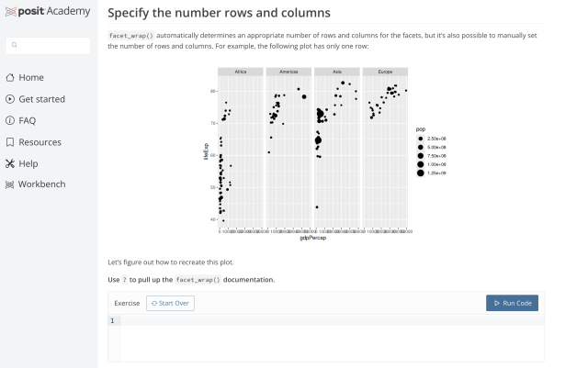Click the Europe facet panel of the plot
This screenshot has width=588, height=368.
(386, 147)
